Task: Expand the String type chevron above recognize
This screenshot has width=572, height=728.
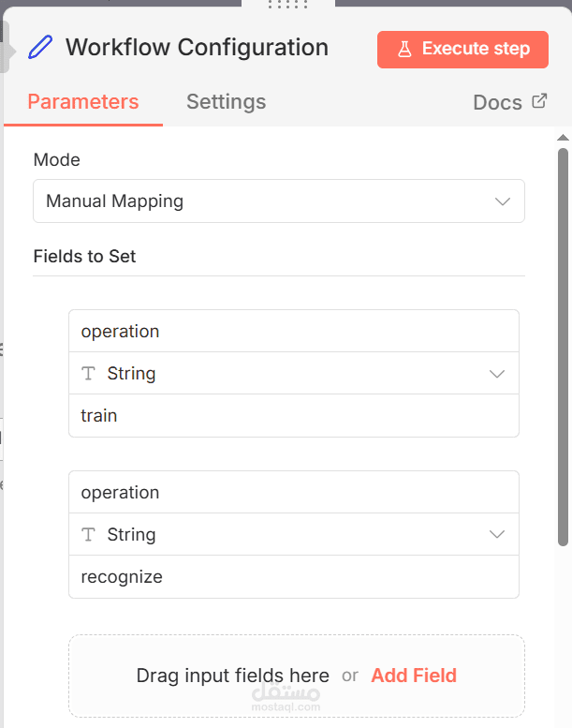Action: [x=497, y=535]
